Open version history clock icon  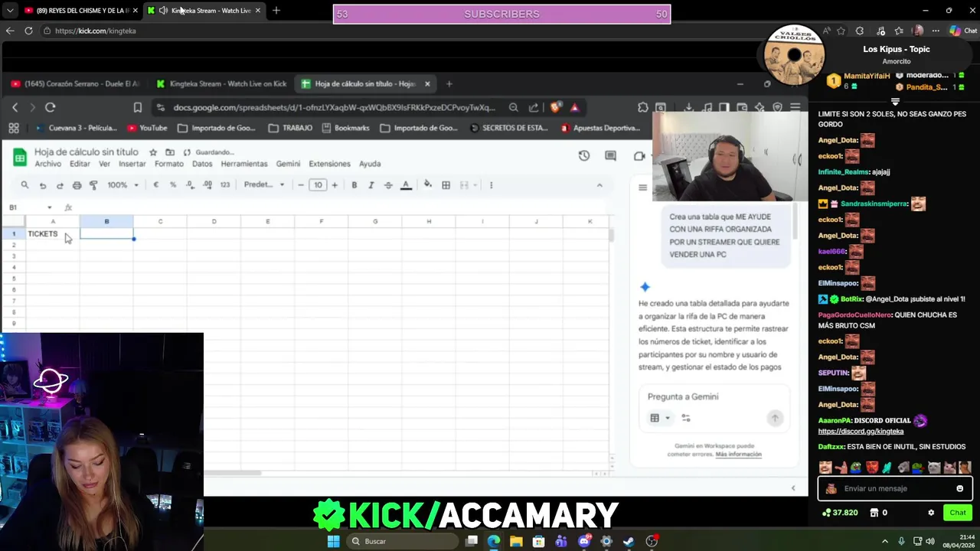(x=584, y=155)
